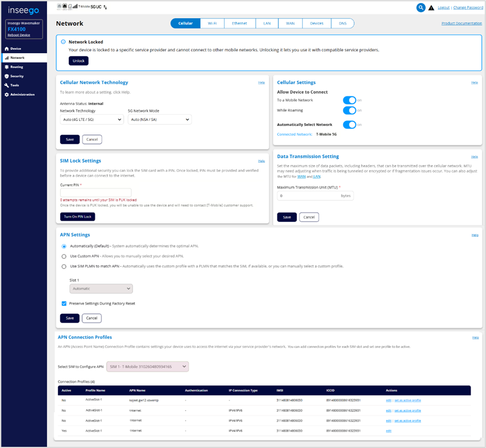The image size is (486, 448).
Task: Open the 5G Network Mode dropdown
Action: click(159, 120)
